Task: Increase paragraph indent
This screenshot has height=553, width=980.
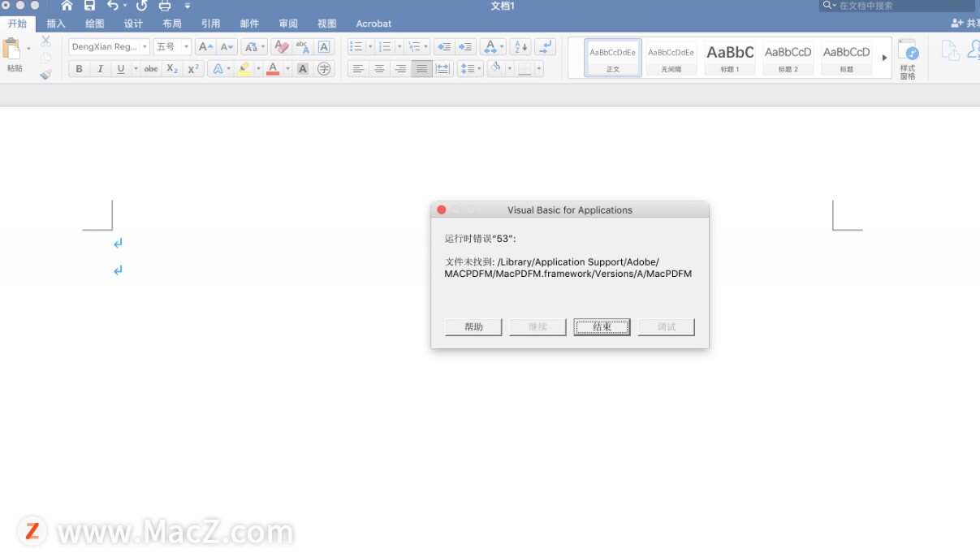Action: click(465, 47)
